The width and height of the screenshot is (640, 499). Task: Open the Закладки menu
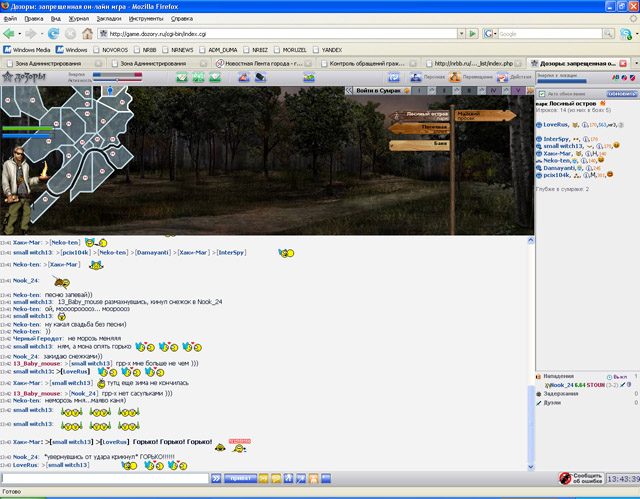pyautogui.click(x=109, y=19)
